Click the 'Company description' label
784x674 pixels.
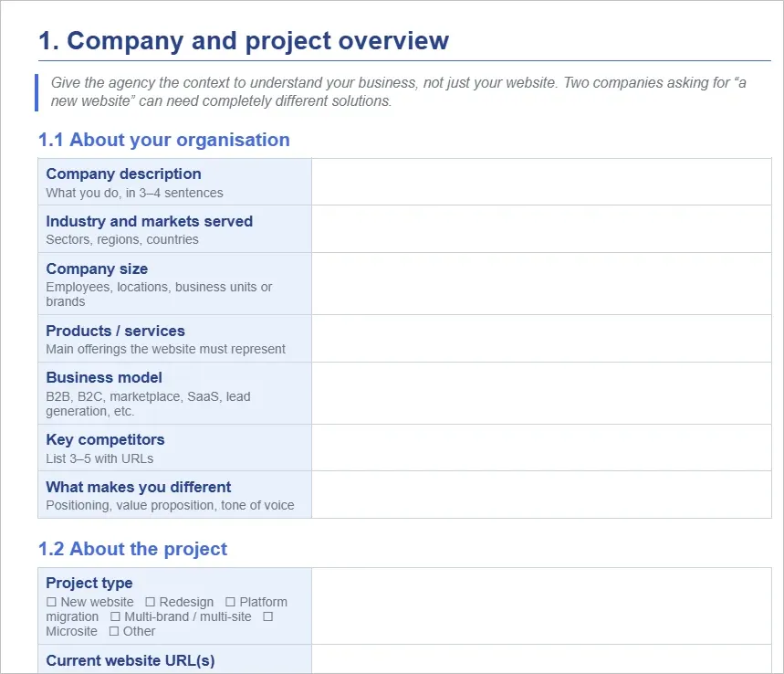pyautogui.click(x=123, y=174)
